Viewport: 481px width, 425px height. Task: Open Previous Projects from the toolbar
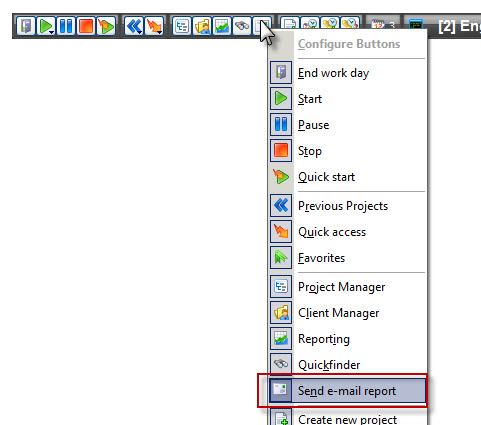tap(134, 26)
